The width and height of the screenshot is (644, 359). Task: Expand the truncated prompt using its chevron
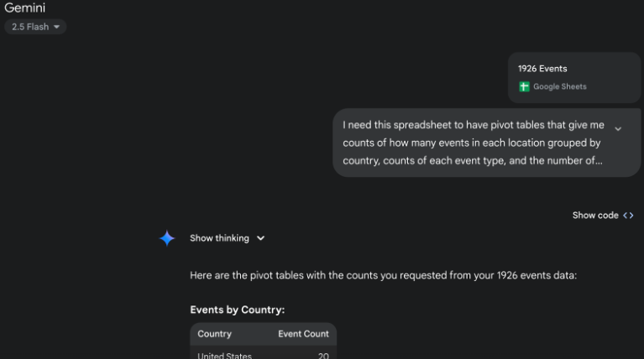pos(618,128)
